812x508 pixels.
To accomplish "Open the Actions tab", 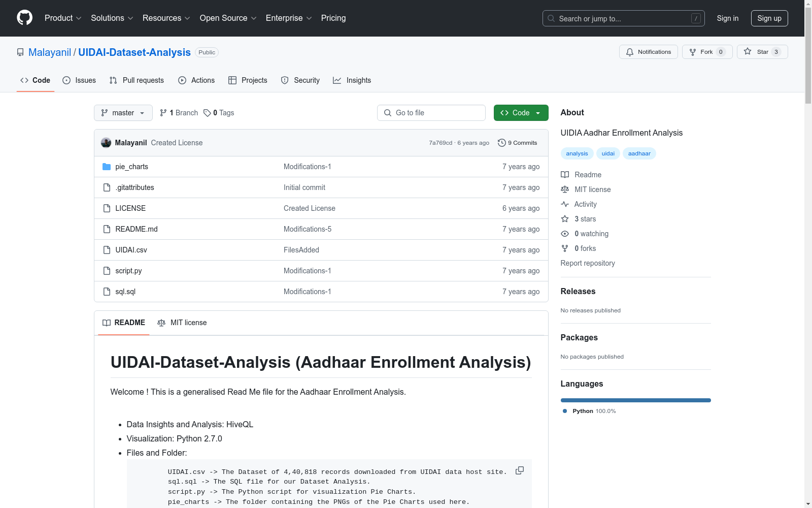I will click(196, 80).
